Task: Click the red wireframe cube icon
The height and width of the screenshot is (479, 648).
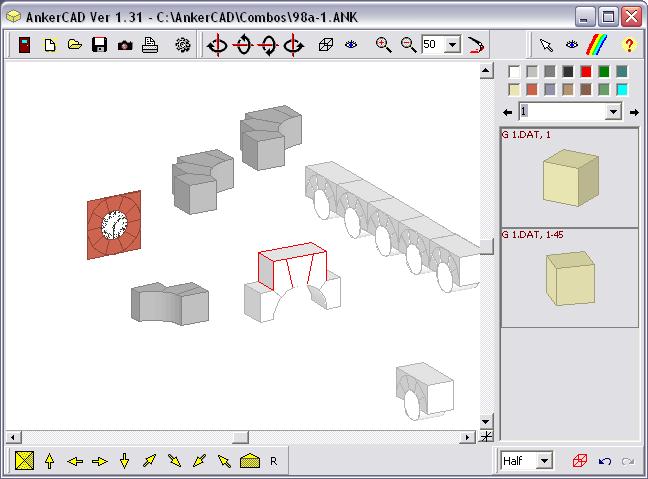Action: [579, 460]
